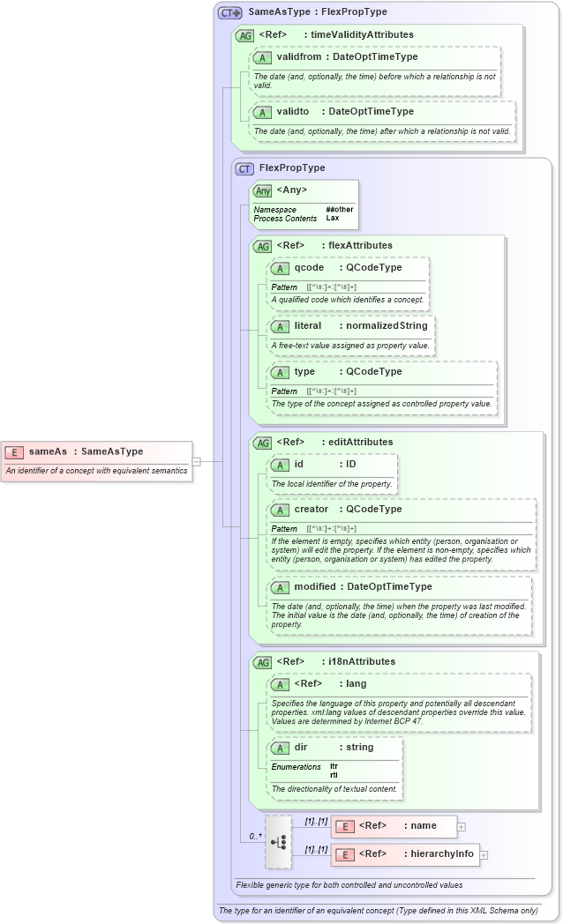Click the A icon next to qcode
The image size is (563, 924).
click(280, 269)
